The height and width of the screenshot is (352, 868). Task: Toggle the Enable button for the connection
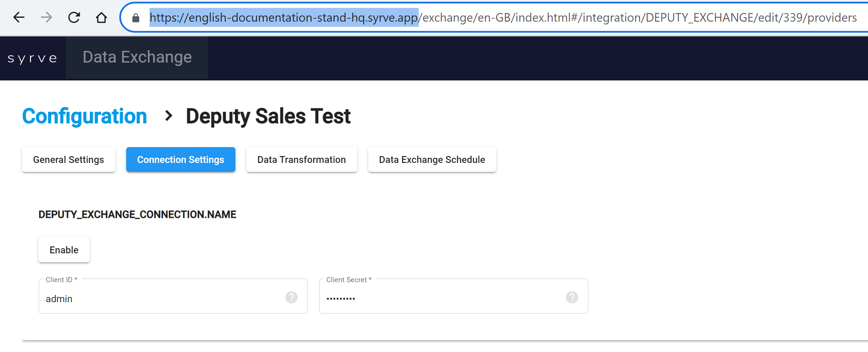click(x=64, y=250)
